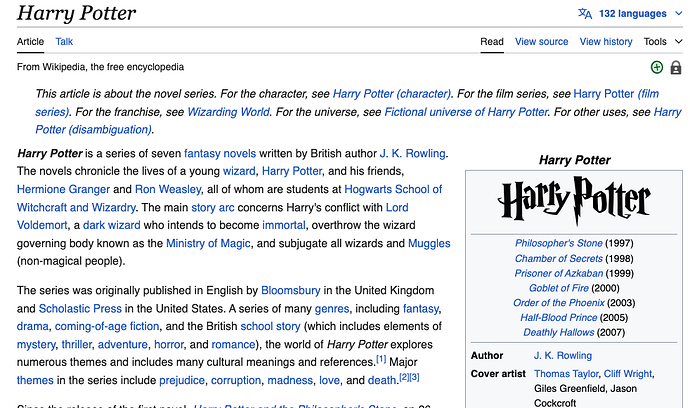The height and width of the screenshot is (408, 690).
Task: Open Order of the Phoenix infobox link
Action: [559, 303]
